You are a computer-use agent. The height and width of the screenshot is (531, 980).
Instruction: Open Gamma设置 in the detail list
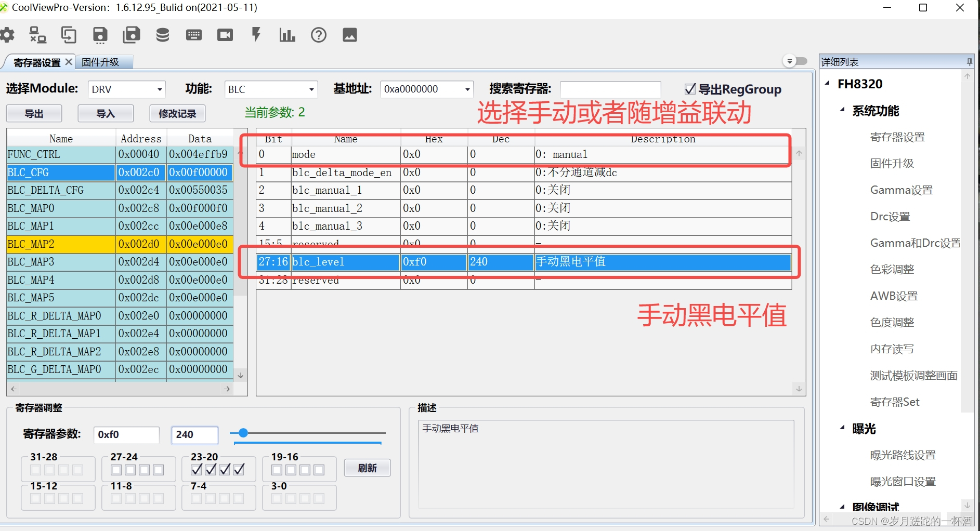click(x=901, y=190)
